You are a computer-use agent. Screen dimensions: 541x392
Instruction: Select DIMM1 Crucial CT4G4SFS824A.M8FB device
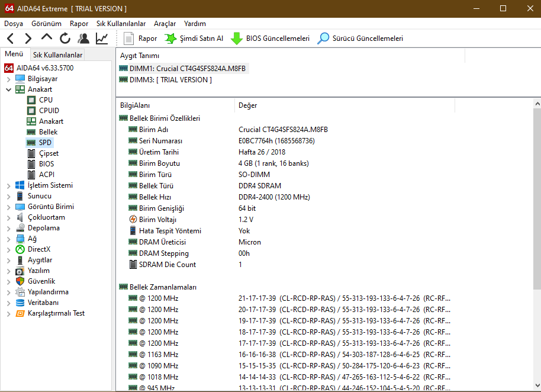click(x=183, y=69)
